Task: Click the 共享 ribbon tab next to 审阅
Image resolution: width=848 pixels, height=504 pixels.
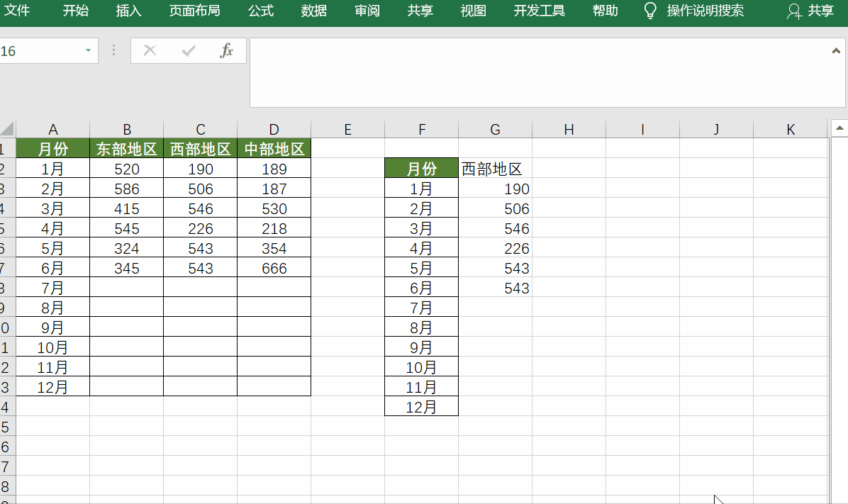Action: click(420, 11)
